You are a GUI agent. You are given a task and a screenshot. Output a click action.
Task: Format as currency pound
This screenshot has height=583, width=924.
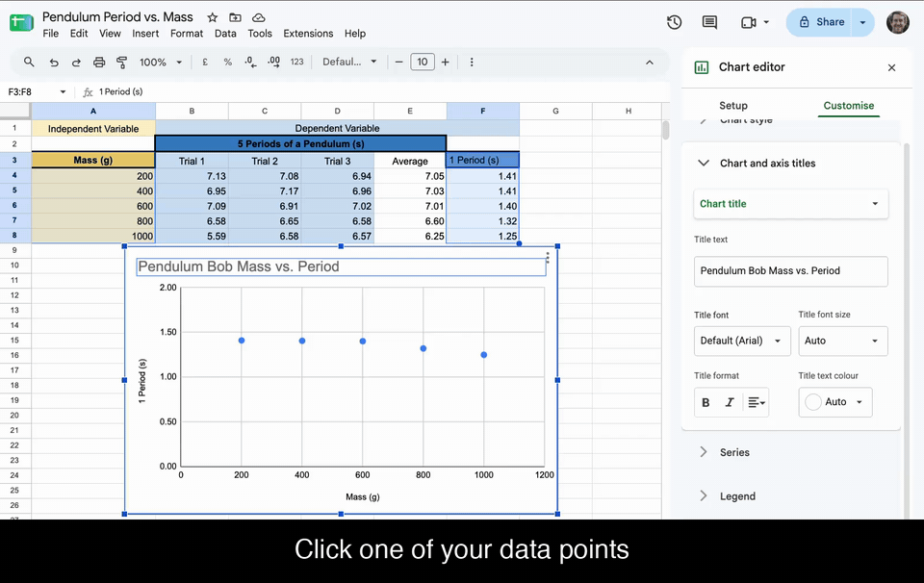click(205, 62)
